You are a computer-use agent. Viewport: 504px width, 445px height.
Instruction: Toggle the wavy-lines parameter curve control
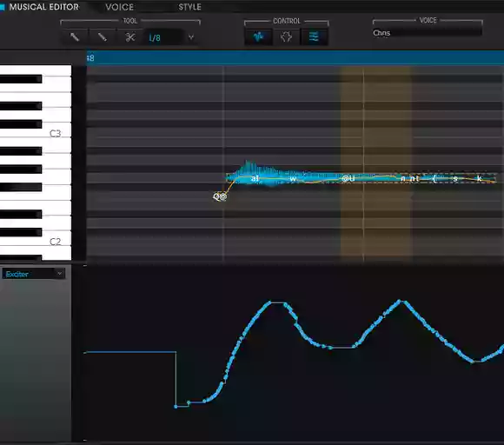pyautogui.click(x=314, y=37)
